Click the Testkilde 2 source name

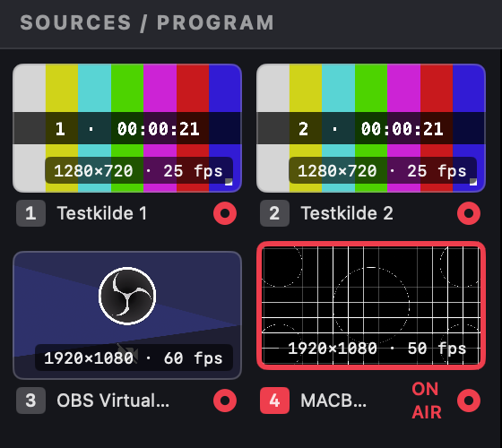(x=347, y=213)
